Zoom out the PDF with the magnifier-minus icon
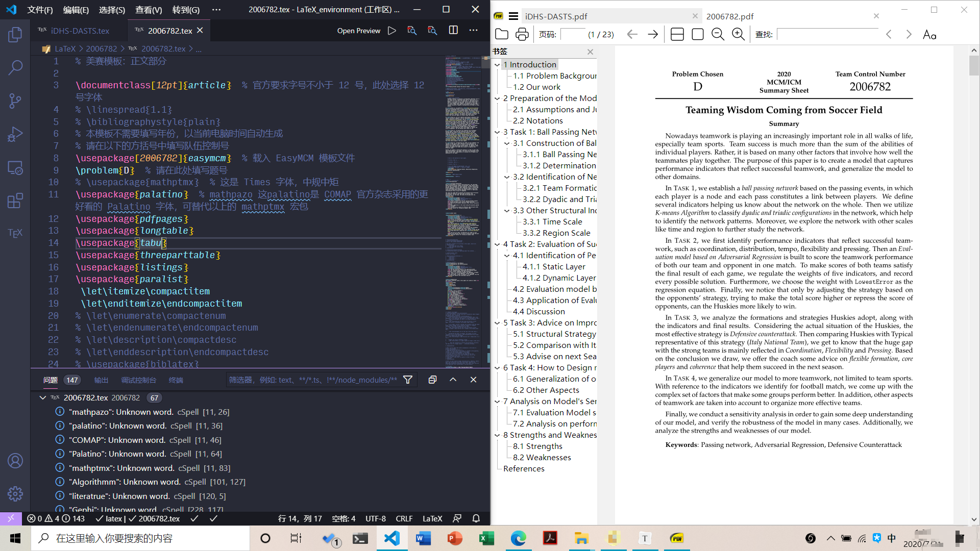Viewport: 980px width, 551px height. click(x=718, y=34)
